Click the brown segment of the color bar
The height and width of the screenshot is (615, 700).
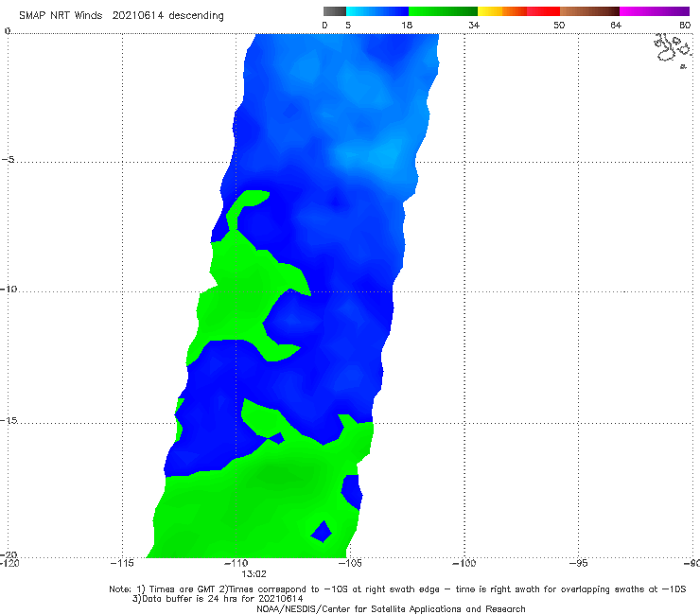(589, 11)
